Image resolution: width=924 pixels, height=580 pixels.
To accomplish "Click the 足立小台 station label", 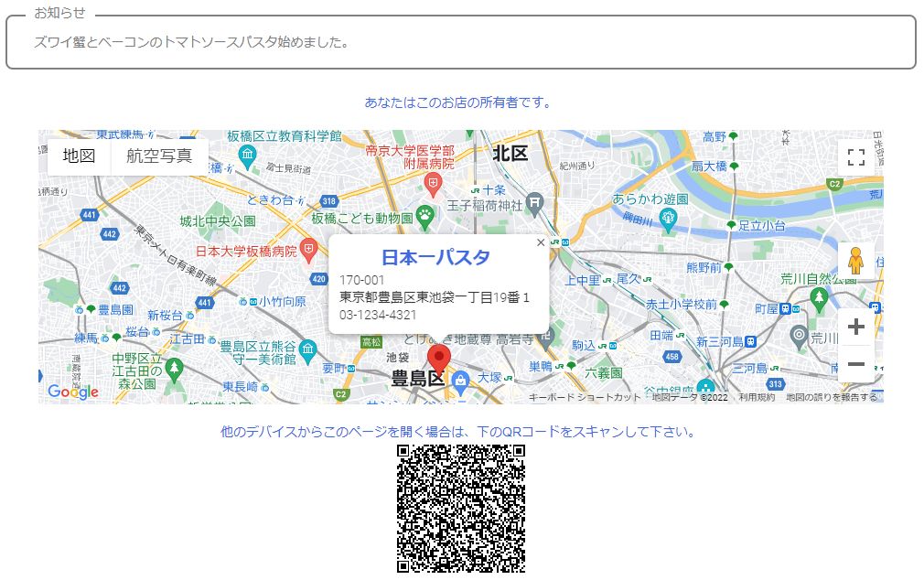I will [762, 225].
